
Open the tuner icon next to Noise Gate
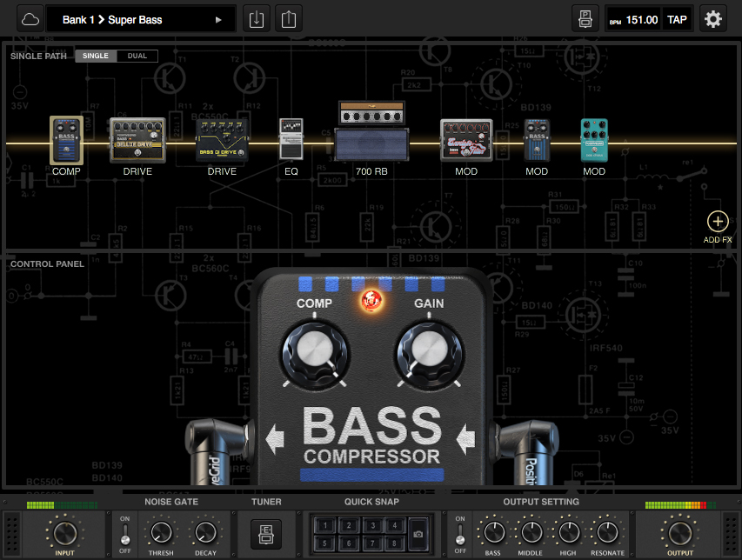pyautogui.click(x=265, y=534)
